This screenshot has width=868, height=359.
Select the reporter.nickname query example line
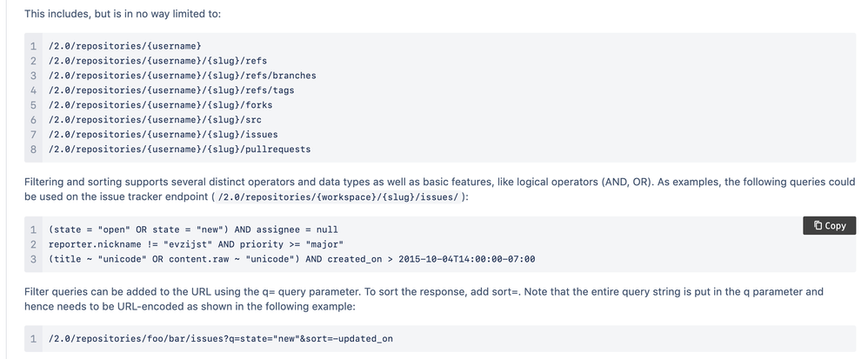tap(196, 244)
